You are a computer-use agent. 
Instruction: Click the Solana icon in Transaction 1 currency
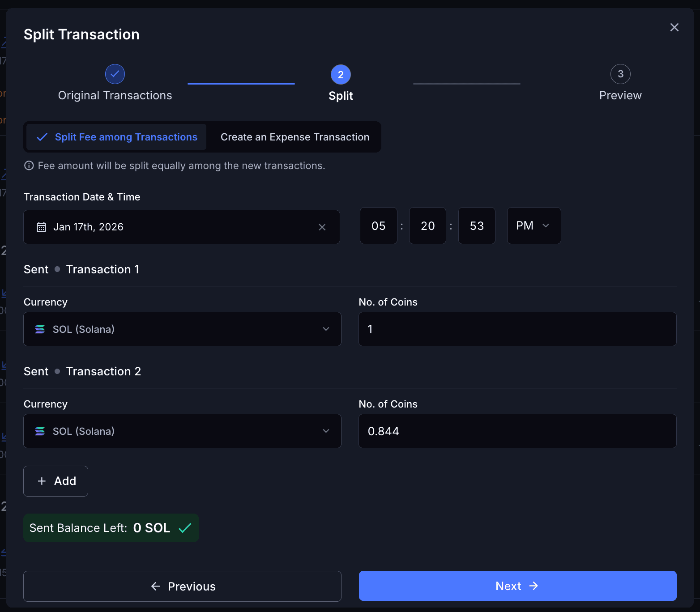(39, 329)
